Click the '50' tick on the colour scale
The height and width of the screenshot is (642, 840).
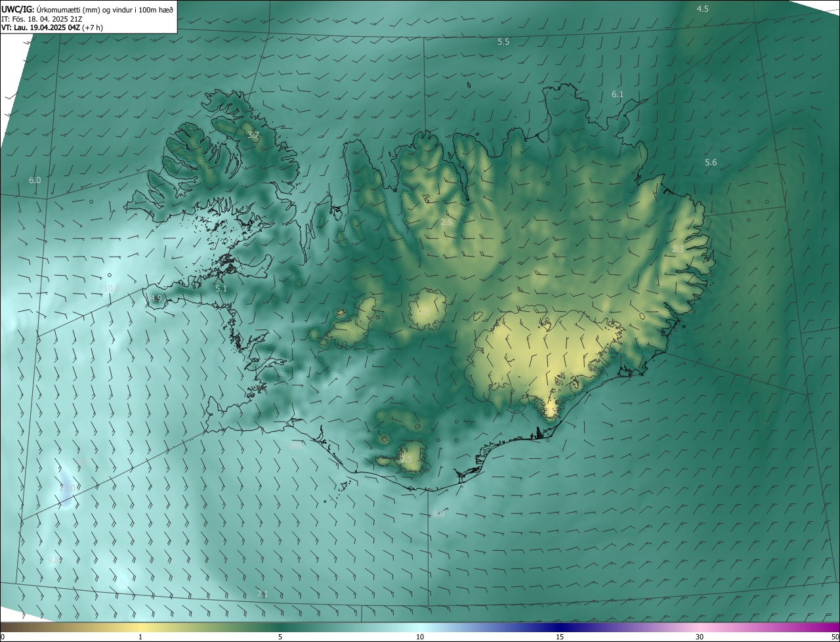[834, 637]
